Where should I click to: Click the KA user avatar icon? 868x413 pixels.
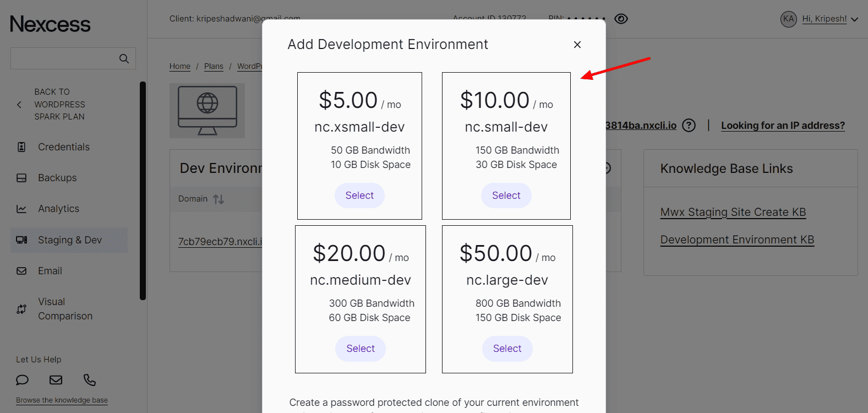(788, 19)
